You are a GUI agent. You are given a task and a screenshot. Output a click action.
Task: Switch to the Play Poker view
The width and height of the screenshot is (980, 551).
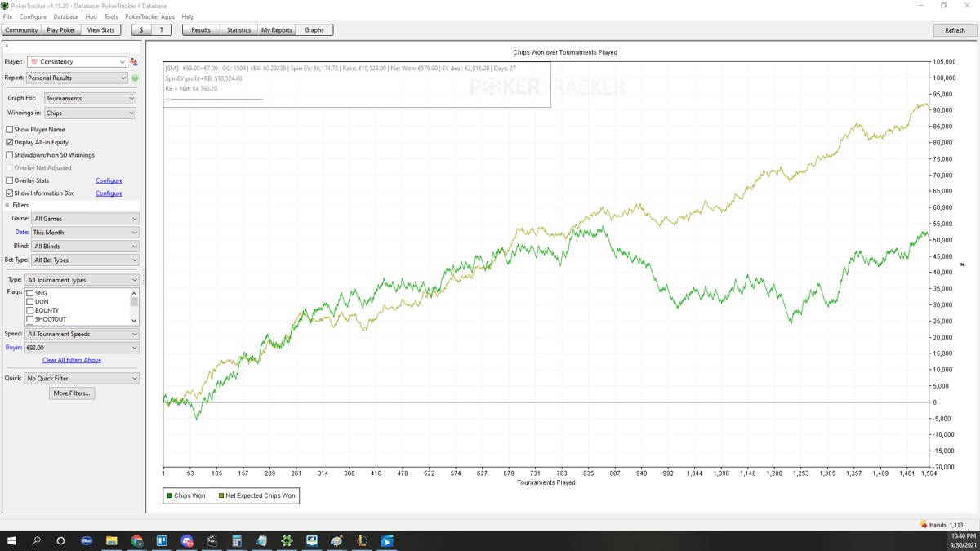click(61, 30)
